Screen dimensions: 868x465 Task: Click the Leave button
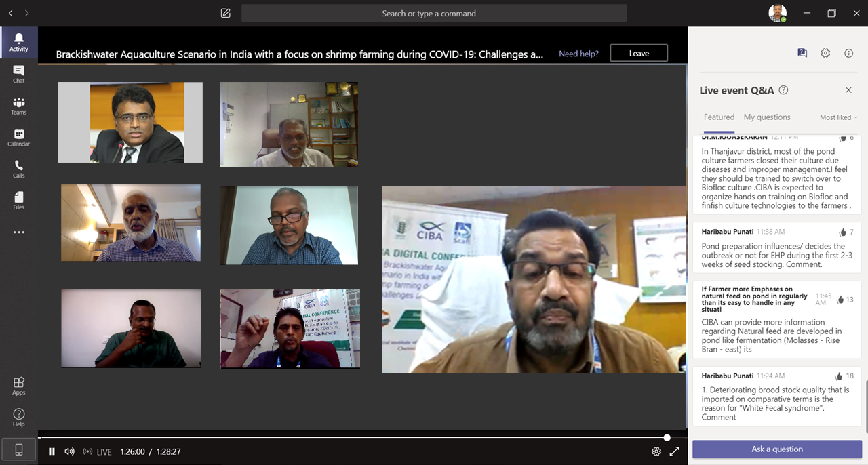[x=639, y=53]
